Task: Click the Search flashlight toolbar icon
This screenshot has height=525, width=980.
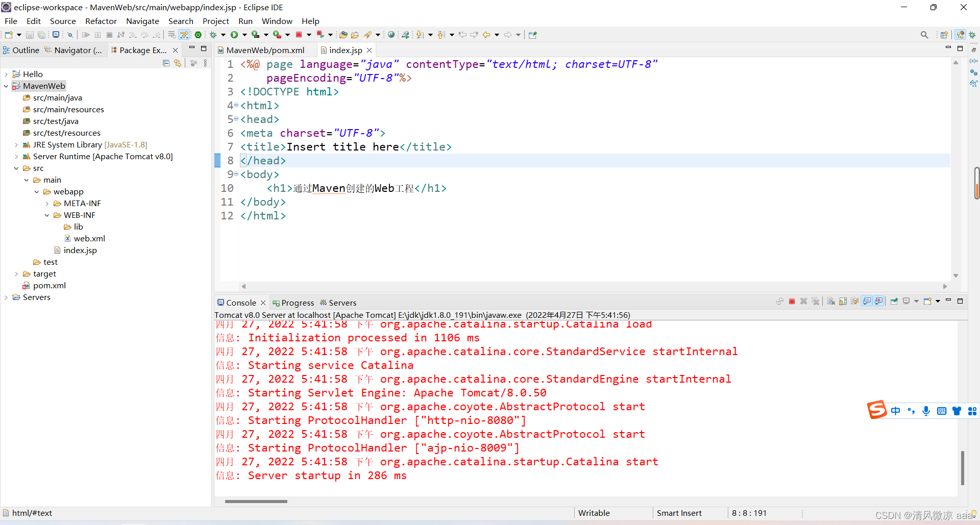Action: click(367, 35)
